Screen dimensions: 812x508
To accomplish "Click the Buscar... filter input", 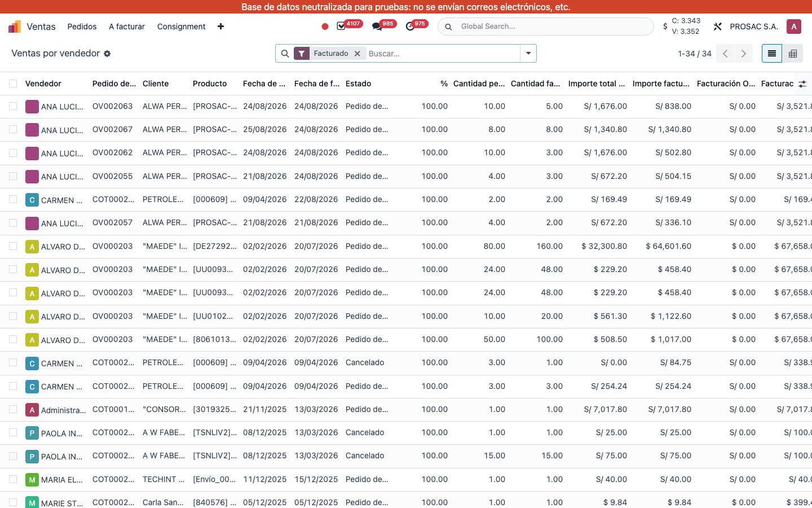I will (443, 54).
